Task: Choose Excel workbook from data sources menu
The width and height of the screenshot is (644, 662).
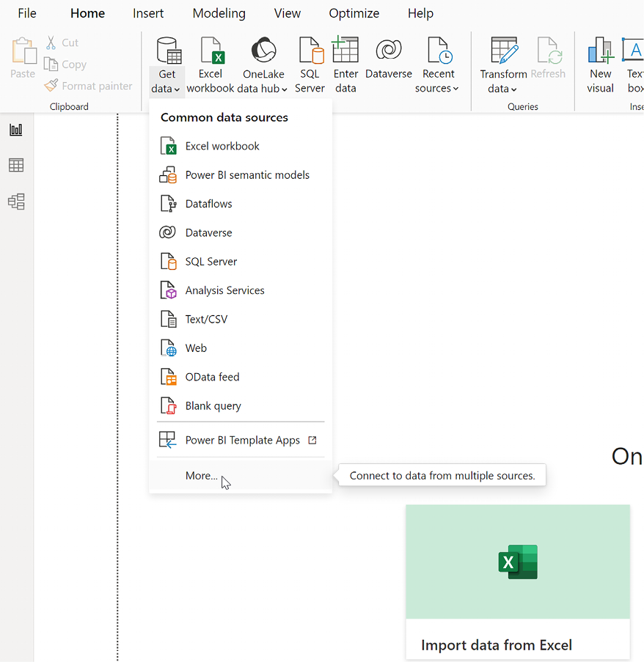Action: point(241,146)
